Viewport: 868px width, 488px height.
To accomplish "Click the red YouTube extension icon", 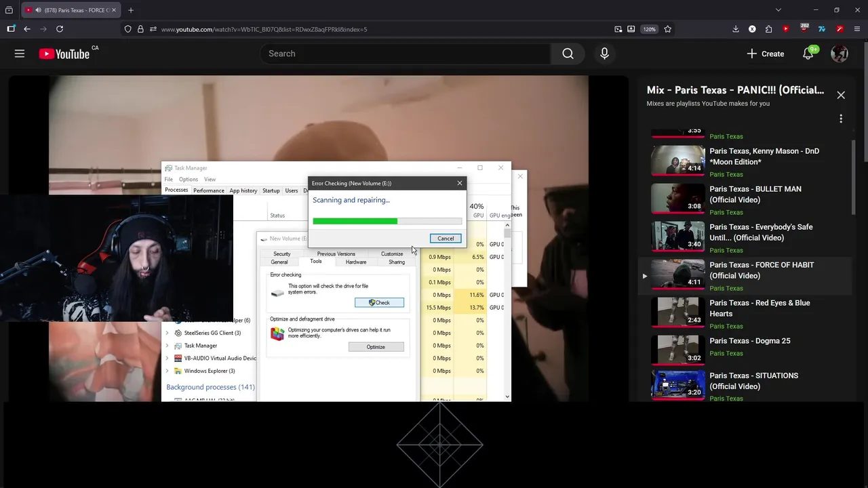I will coord(786,29).
